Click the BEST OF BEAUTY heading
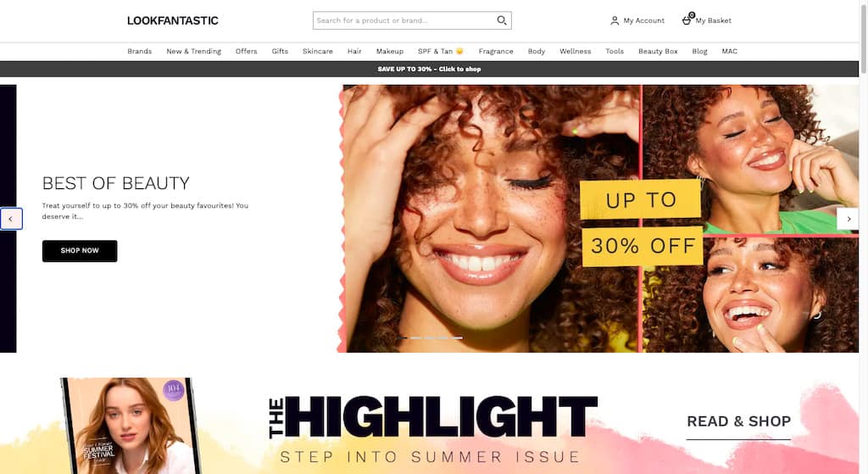This screenshot has width=868, height=474. click(115, 183)
